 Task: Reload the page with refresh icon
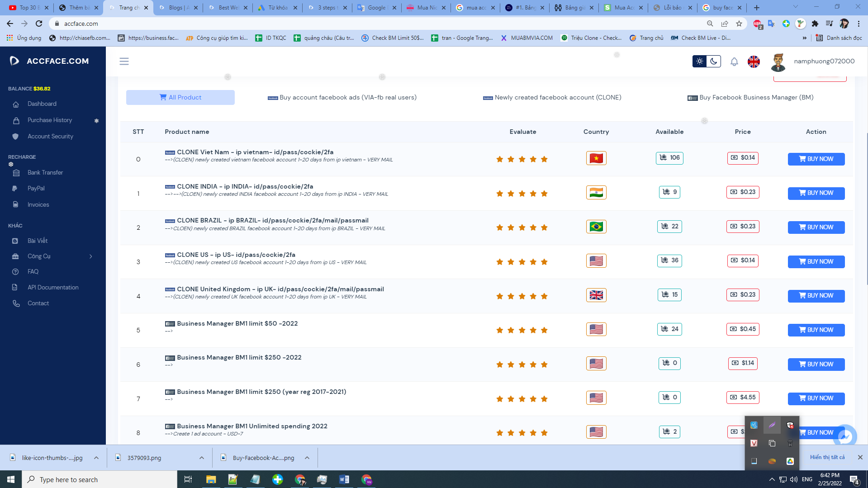tap(39, 24)
